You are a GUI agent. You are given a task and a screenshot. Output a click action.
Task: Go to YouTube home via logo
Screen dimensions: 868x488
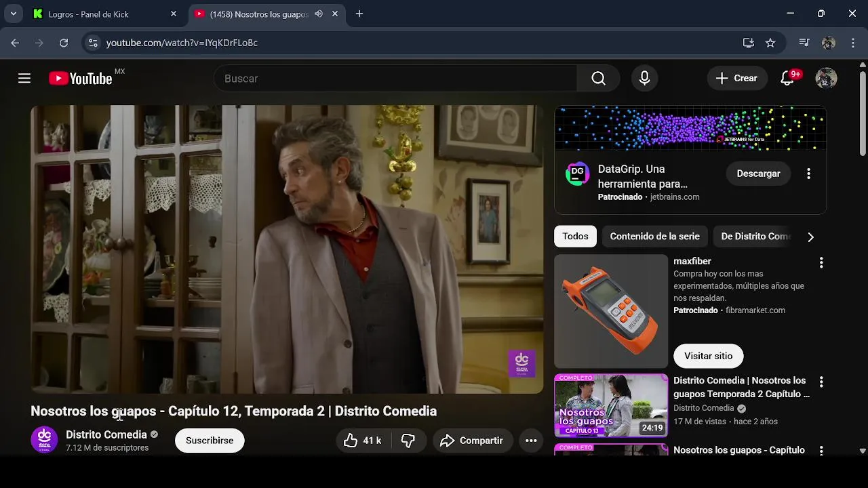81,79
